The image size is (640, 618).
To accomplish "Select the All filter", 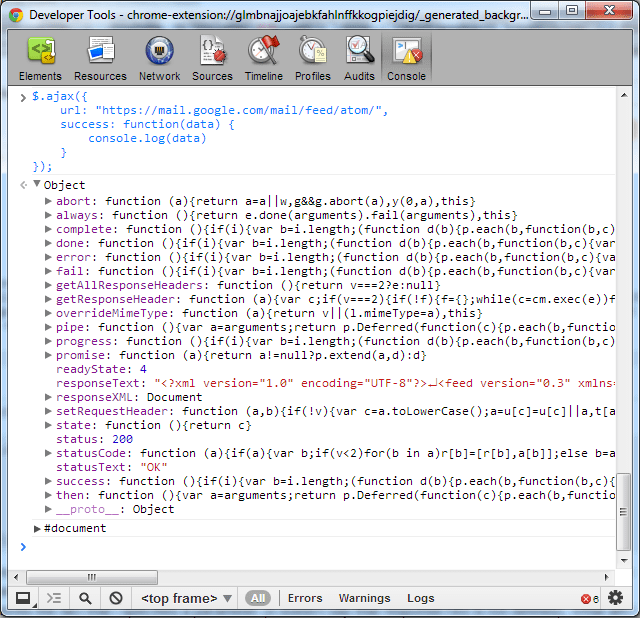I will 258,598.
